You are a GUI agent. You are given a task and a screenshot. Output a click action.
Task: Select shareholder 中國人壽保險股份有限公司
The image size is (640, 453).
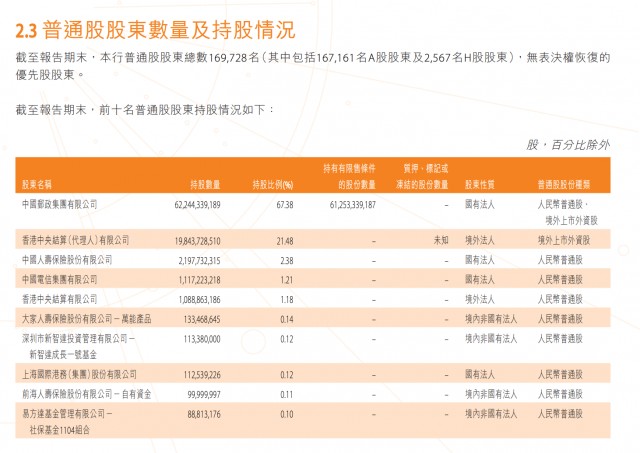click(67, 260)
